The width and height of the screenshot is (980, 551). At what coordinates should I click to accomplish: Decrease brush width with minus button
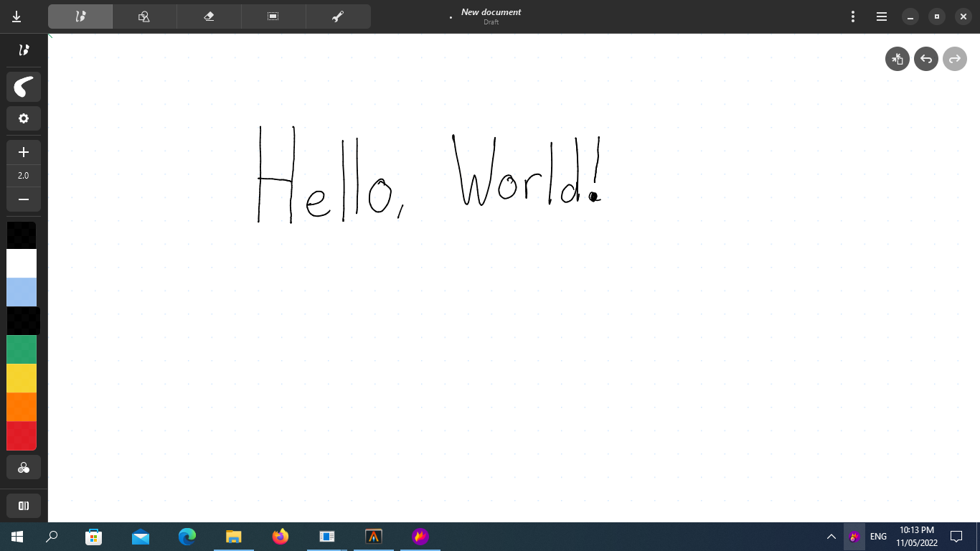(24, 199)
